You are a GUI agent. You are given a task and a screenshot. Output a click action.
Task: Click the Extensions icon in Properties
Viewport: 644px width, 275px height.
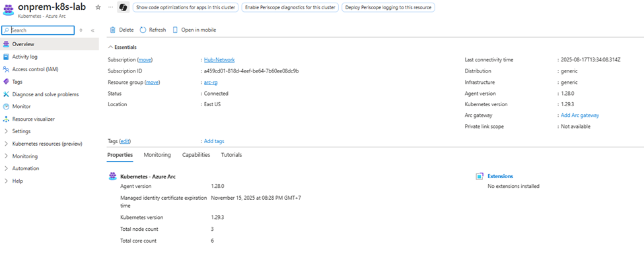479,176
